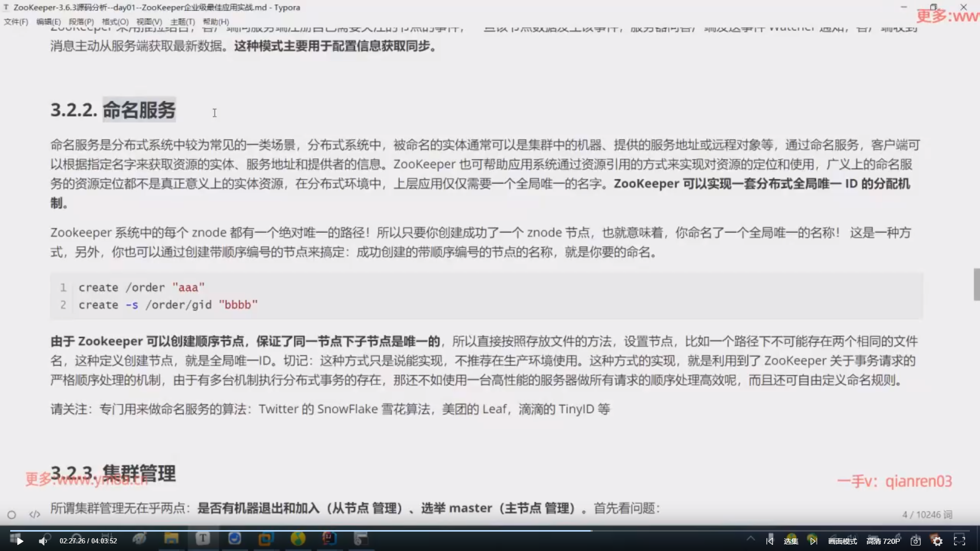This screenshot has width=980, height=551.
Task: Open the 格式(O) menu
Action: coord(115,21)
